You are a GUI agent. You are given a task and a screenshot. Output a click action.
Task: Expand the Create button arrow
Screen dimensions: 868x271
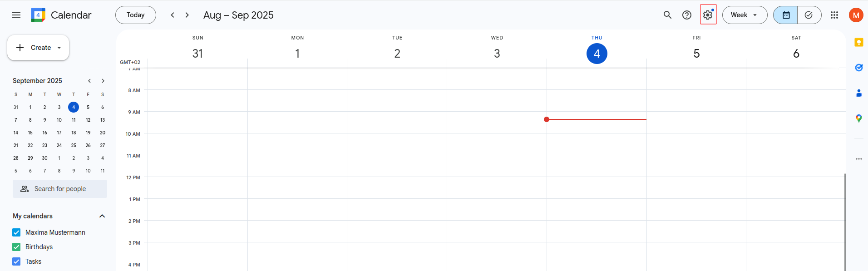(59, 47)
